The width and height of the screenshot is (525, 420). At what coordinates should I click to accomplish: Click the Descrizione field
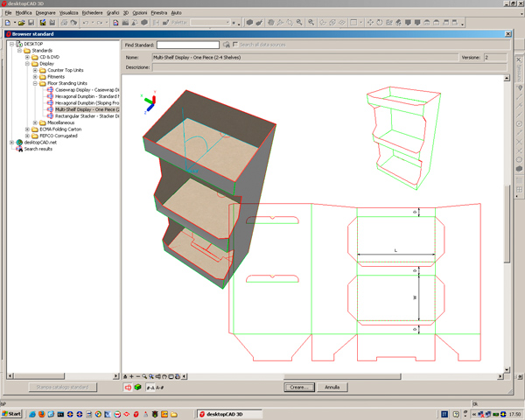[330, 67]
